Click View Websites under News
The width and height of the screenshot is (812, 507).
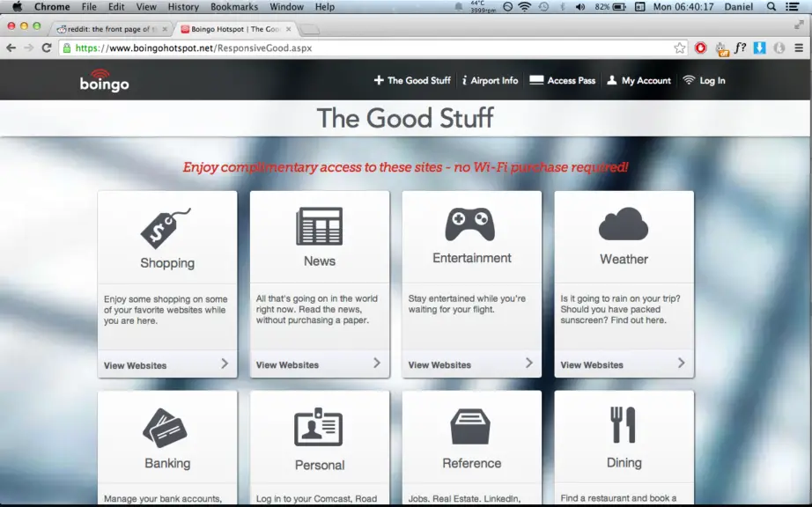(x=287, y=364)
